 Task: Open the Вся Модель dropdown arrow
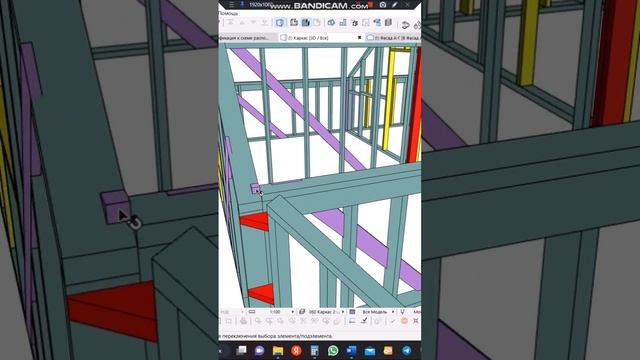click(x=393, y=312)
